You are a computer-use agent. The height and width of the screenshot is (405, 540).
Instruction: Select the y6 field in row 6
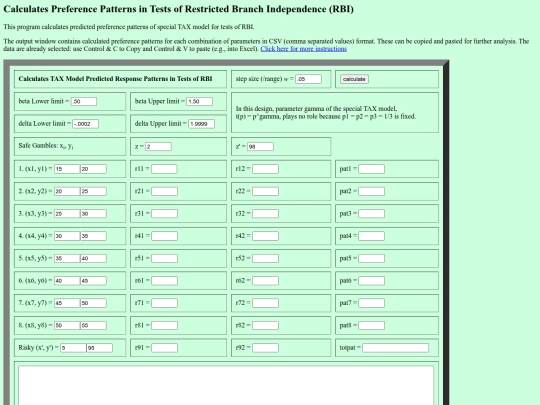(x=93, y=281)
